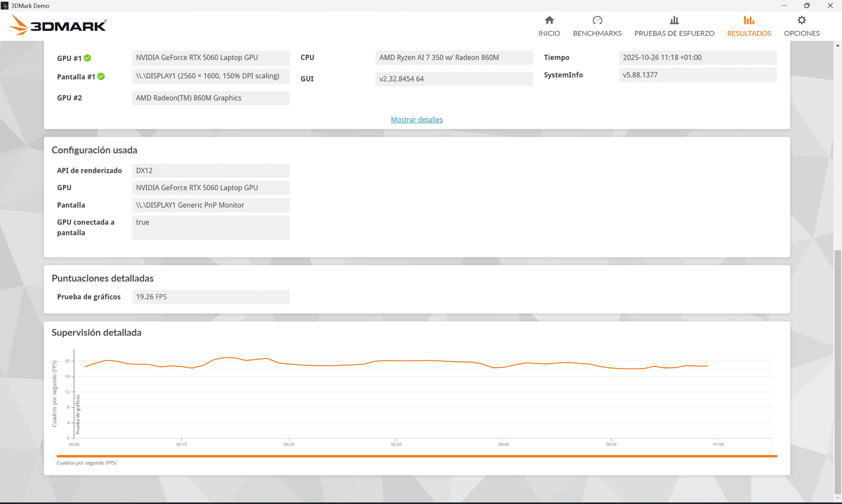Click the Inicio home icon
Screen dimensions: 842x504
tap(549, 20)
